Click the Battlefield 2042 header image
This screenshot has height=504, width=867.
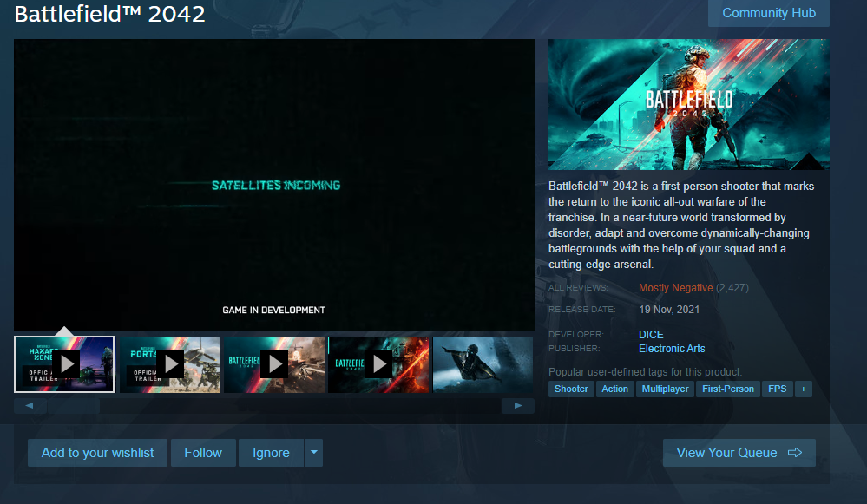pyautogui.click(x=689, y=104)
